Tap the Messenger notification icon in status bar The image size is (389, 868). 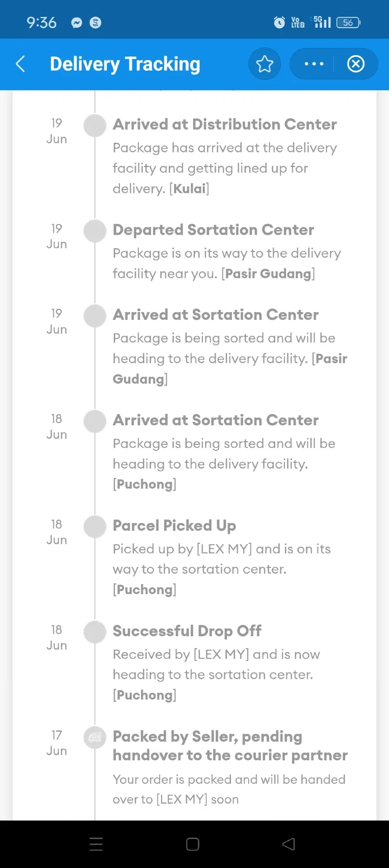[x=77, y=23]
